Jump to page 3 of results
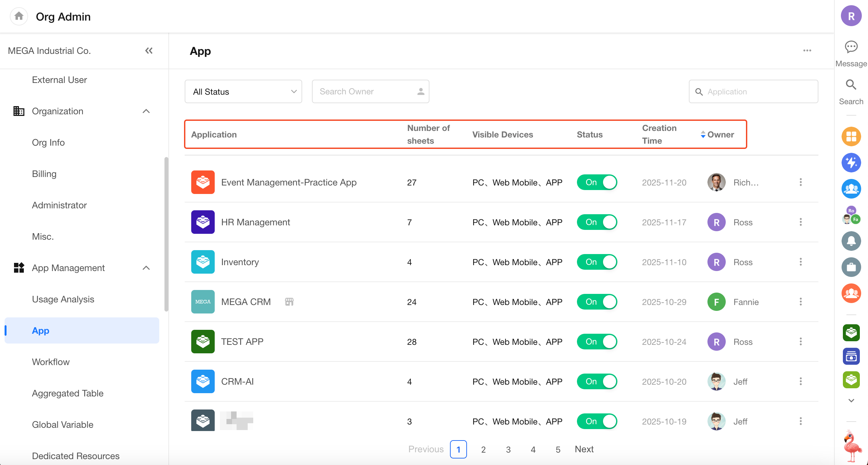The width and height of the screenshot is (868, 465). coord(508,449)
